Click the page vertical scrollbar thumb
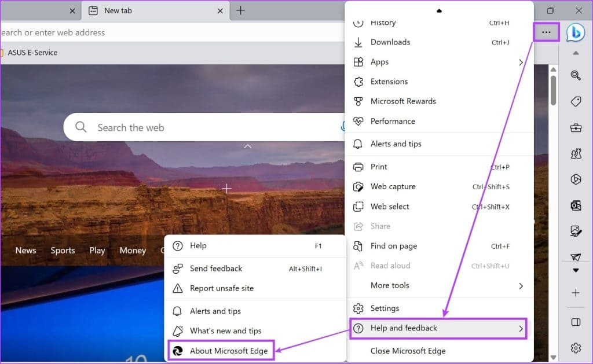 click(553, 90)
